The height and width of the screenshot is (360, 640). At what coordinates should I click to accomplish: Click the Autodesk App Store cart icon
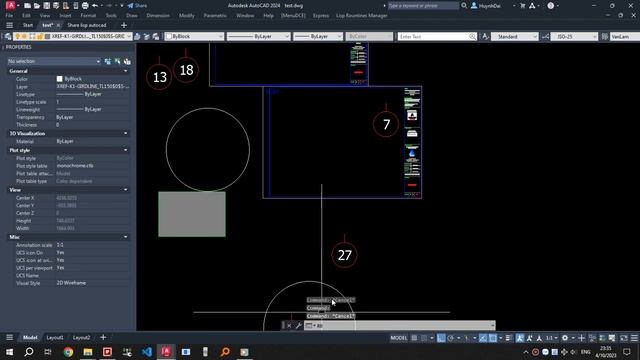(x=522, y=6)
